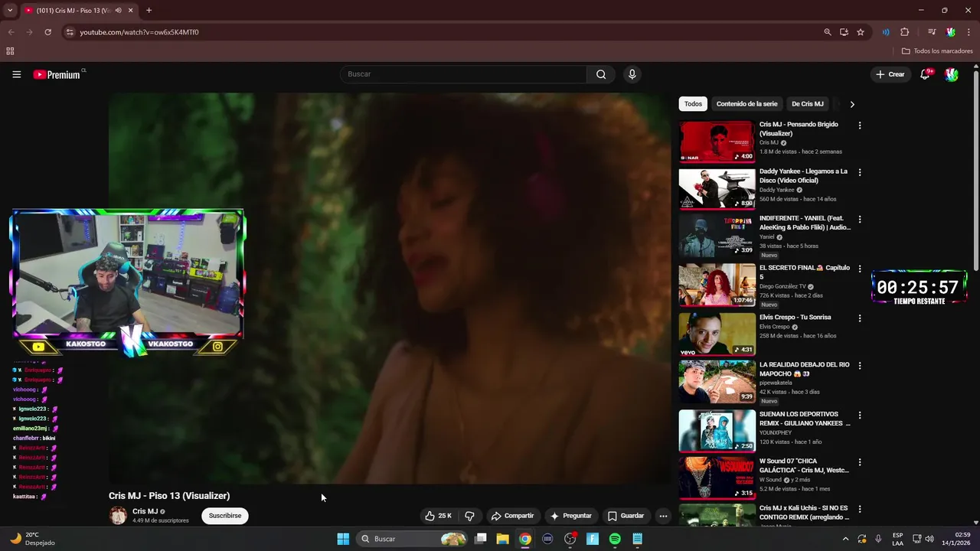Open W Sound 07 CHICA GALÁCTICA thumbnail
980x551 pixels.
pos(717,478)
